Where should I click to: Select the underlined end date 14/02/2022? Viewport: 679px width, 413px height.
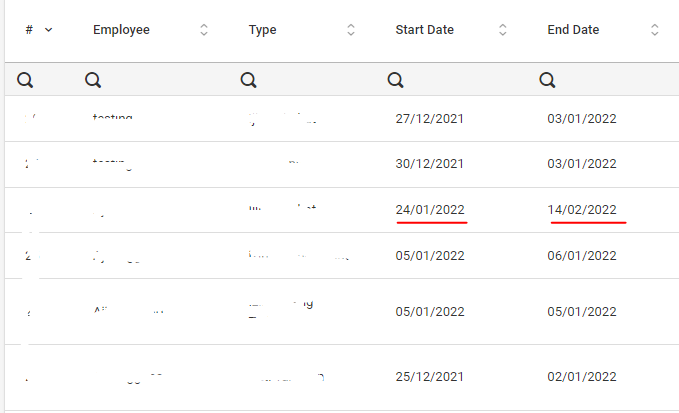(x=582, y=210)
